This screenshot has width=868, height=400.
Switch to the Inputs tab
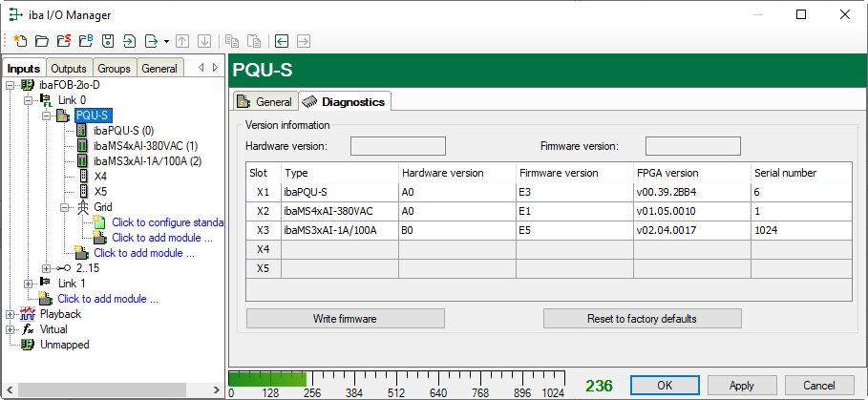[x=24, y=68]
